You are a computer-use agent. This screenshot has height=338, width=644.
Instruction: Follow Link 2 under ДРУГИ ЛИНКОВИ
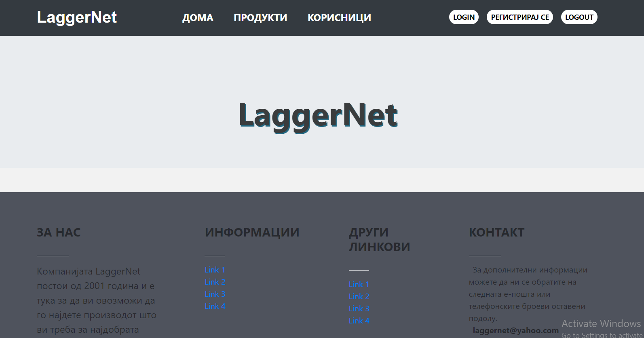point(359,296)
